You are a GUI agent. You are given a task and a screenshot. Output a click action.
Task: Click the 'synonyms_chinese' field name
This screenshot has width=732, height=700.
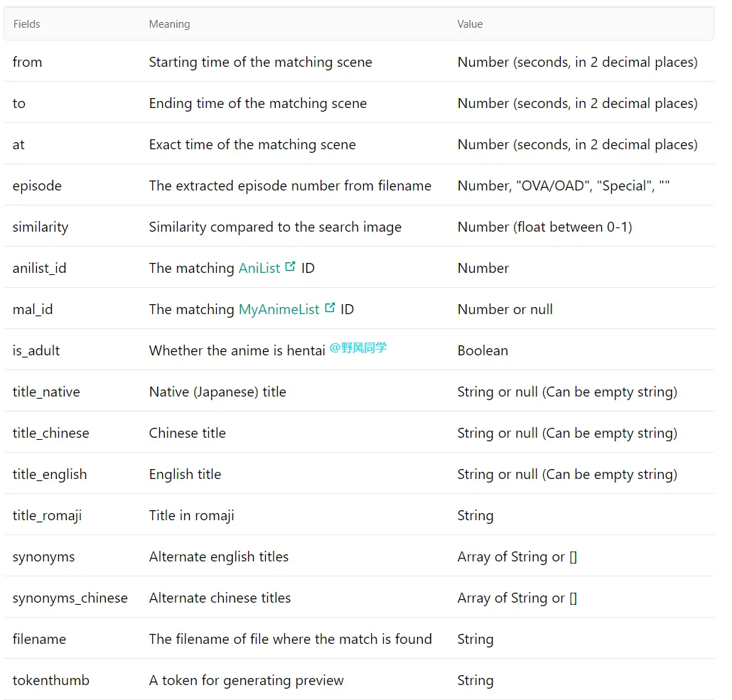coord(70,598)
